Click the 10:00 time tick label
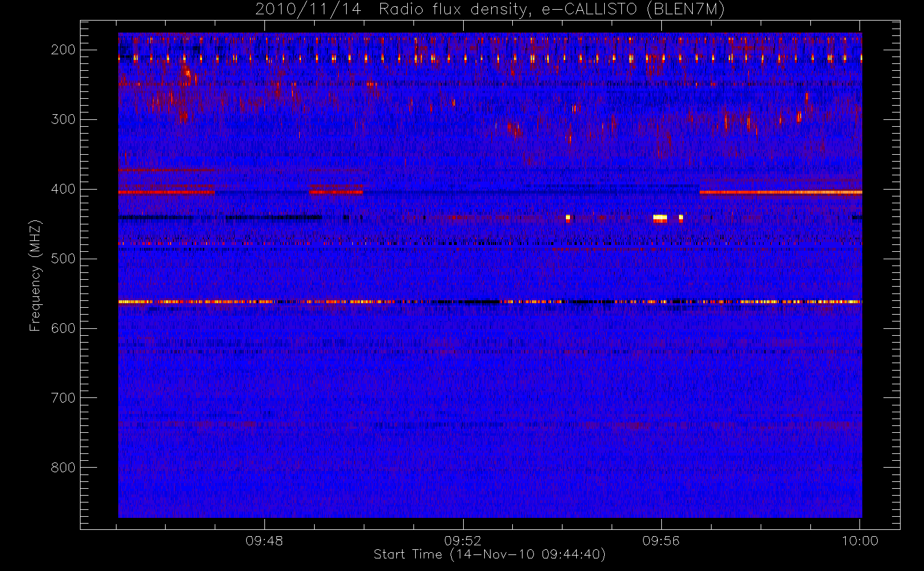 (860, 541)
